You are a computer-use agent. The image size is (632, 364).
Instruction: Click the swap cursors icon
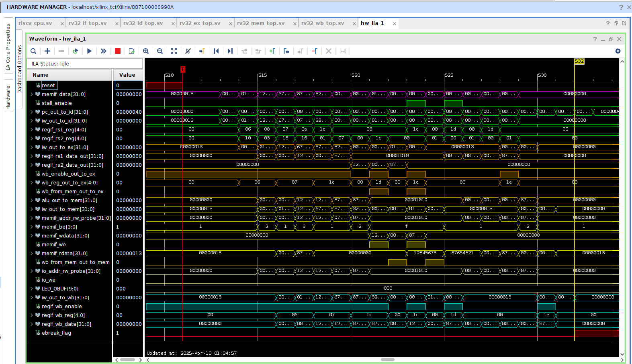click(x=343, y=51)
